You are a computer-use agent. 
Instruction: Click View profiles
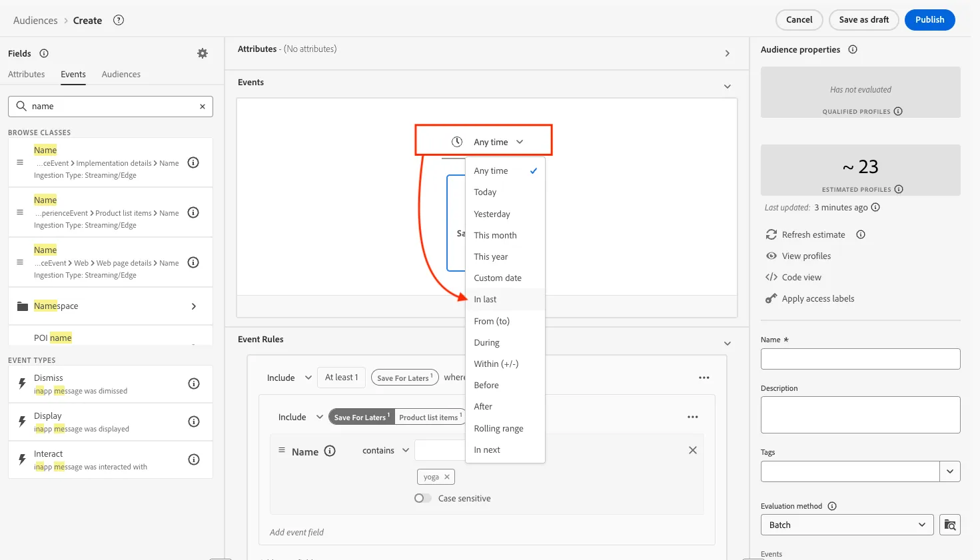click(806, 256)
